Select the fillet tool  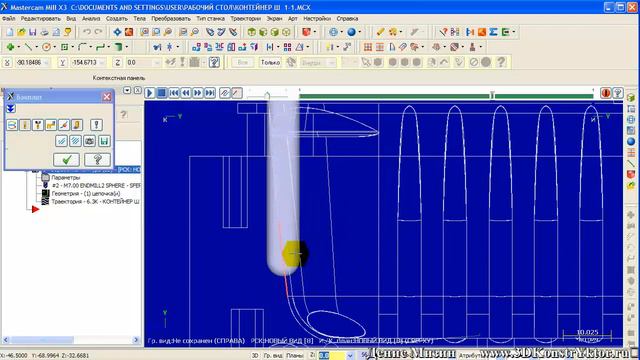(x=82, y=47)
